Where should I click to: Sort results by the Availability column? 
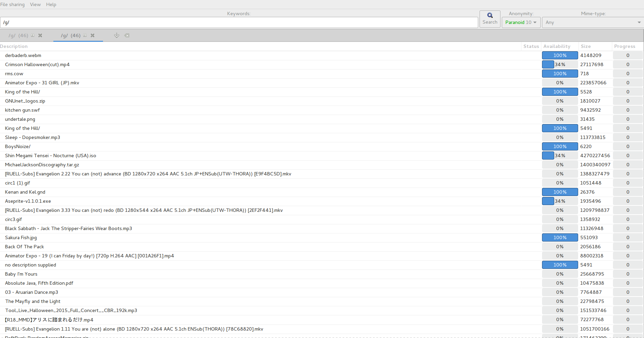tap(557, 46)
